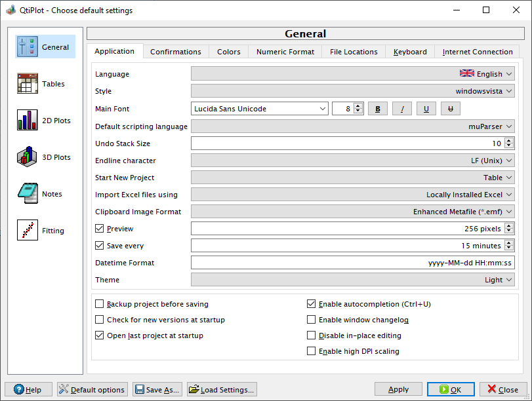Disable Open last project at startup
This screenshot has height=401, width=532.
[x=99, y=335]
